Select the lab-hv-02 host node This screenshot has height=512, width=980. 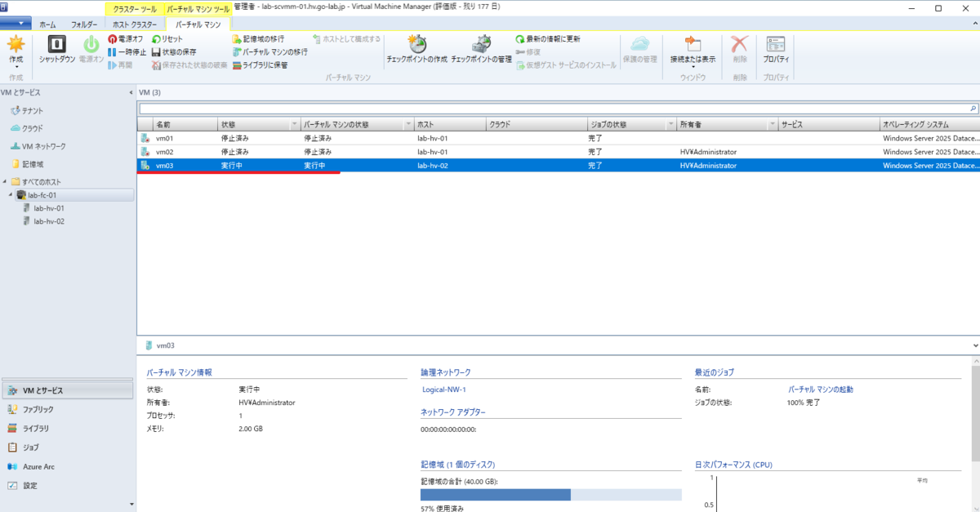click(48, 221)
